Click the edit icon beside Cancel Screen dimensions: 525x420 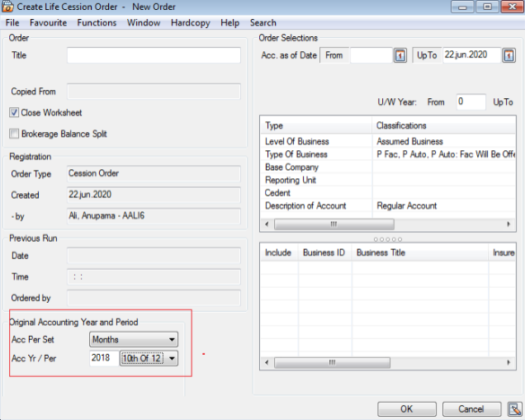coord(515,409)
